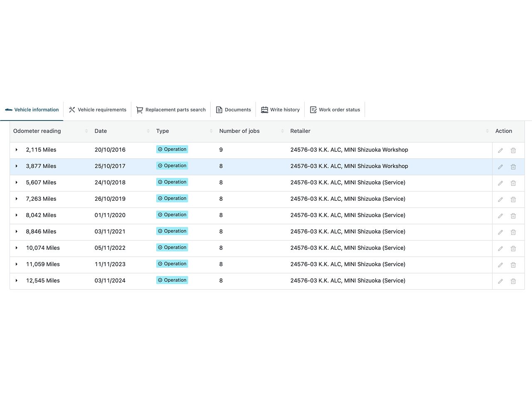Viewport: 532px width, 399px height.
Task: Remove the 12,545 Miles service entry
Action: tap(513, 281)
